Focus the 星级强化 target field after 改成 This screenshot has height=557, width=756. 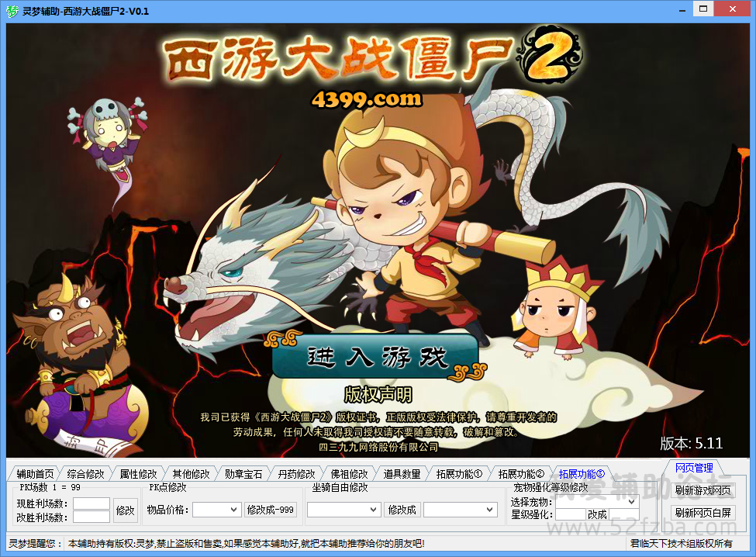624,514
